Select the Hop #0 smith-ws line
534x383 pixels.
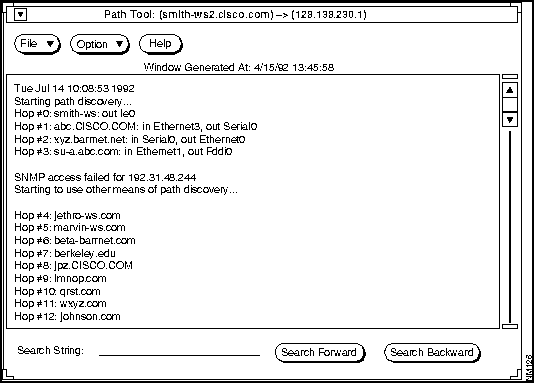tap(75, 113)
